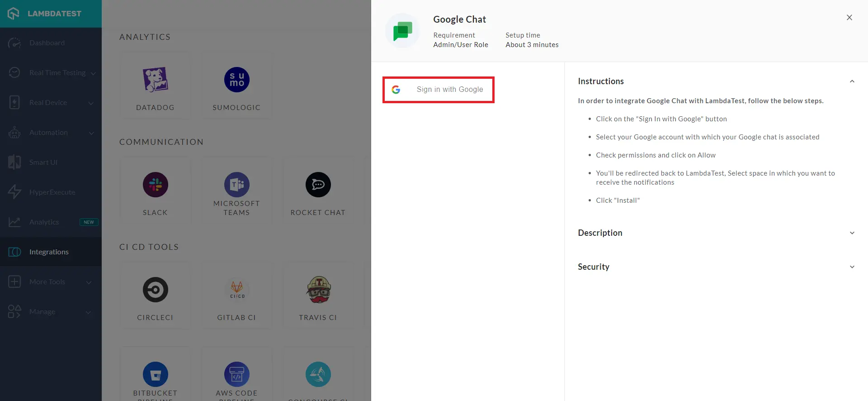Viewport: 868px width, 401px height.
Task: Go to Integrations in the sidebar
Action: [49, 252]
